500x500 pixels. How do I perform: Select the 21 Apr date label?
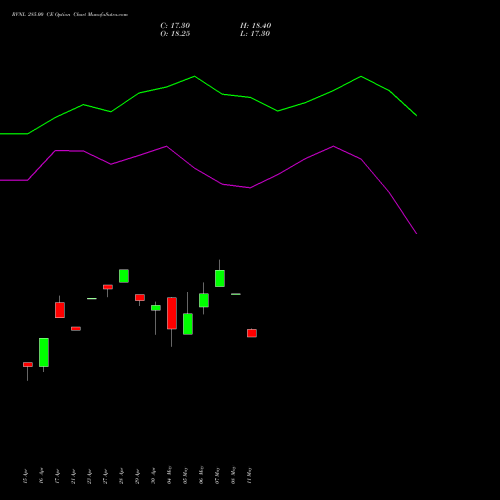[x=74, y=476]
